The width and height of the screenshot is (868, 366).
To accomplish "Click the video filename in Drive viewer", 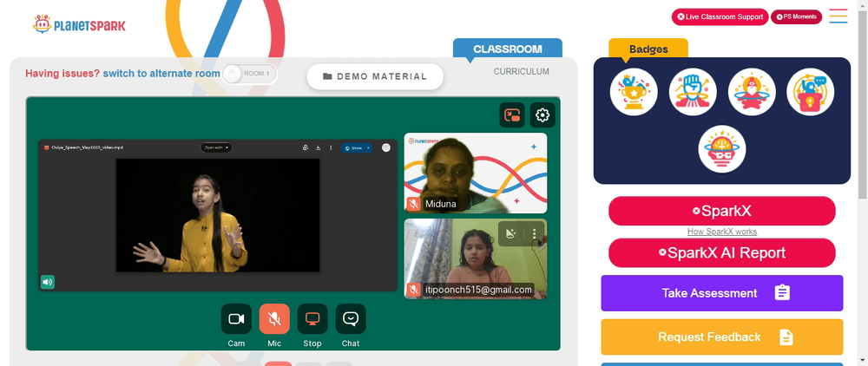I will point(88,147).
